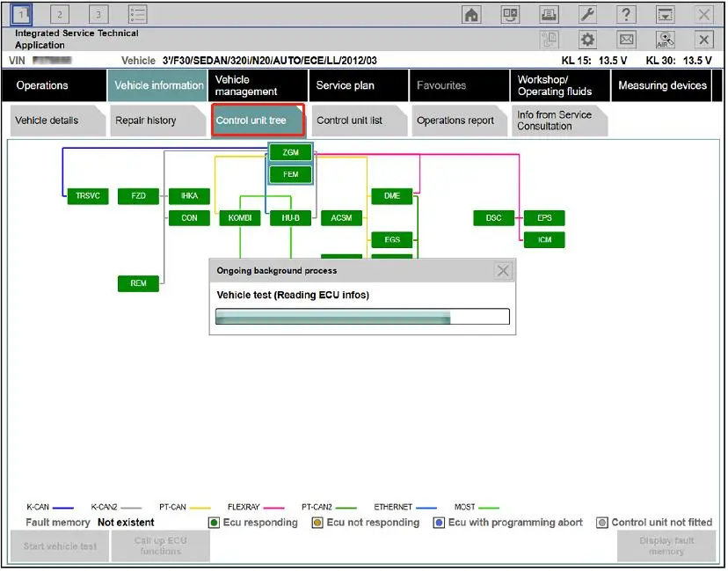Open the Measuring devices tab
The width and height of the screenshot is (728, 571).
pyautogui.click(x=661, y=85)
